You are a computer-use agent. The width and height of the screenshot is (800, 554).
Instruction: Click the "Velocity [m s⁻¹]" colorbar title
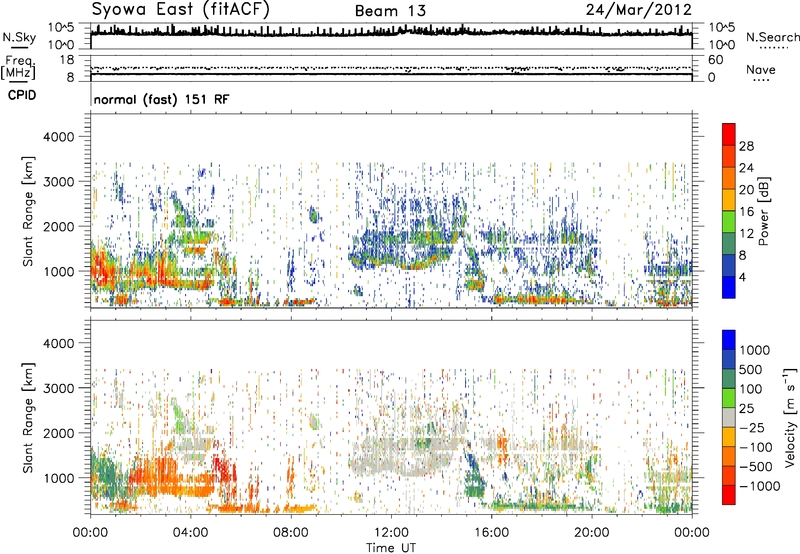[x=790, y=418]
